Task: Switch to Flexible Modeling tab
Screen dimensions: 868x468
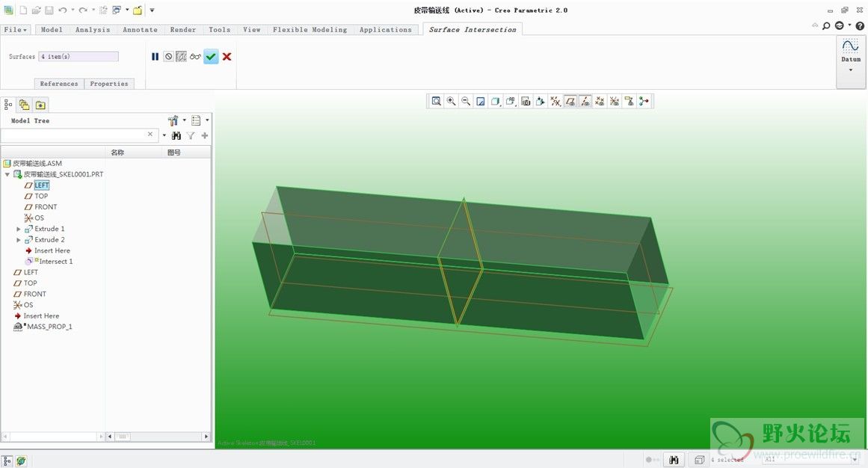Action: [x=310, y=30]
